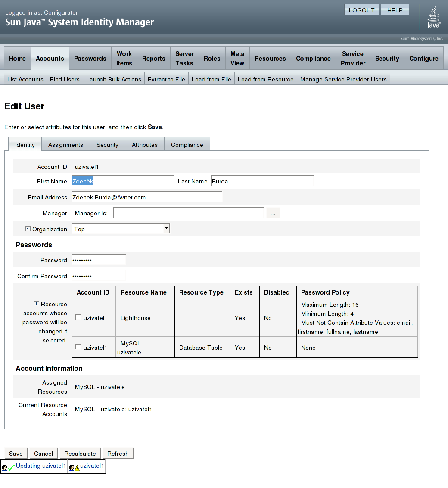Click the Recalculate button

point(80,453)
